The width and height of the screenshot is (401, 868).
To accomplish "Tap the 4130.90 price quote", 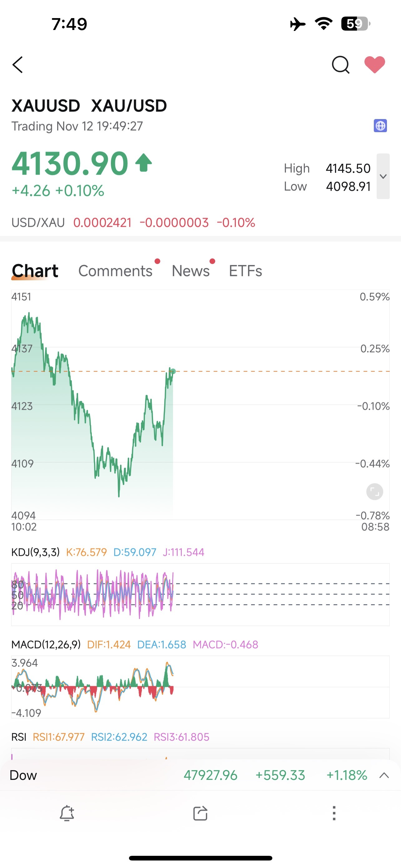I will [70, 163].
